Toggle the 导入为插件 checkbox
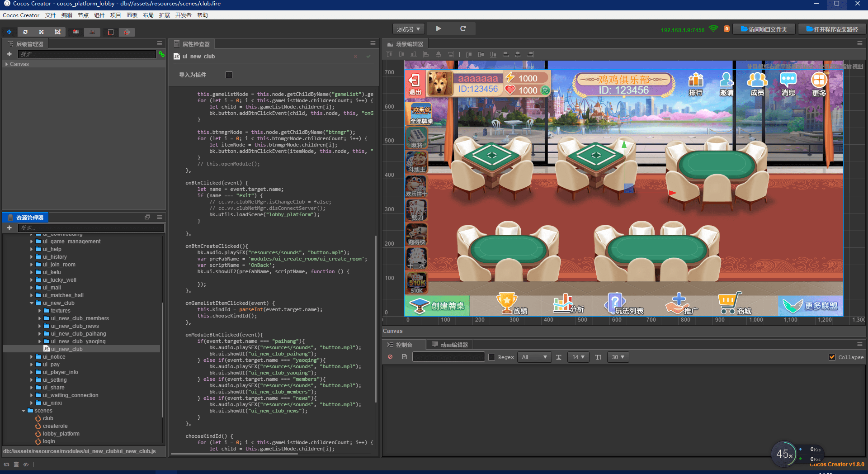The width and height of the screenshot is (868, 474). (229, 75)
